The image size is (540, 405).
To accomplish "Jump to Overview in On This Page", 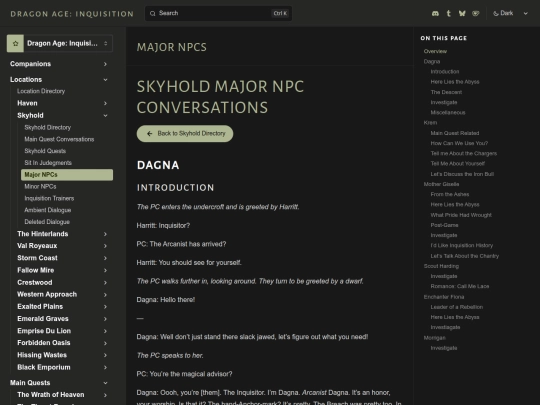I will 435,51.
